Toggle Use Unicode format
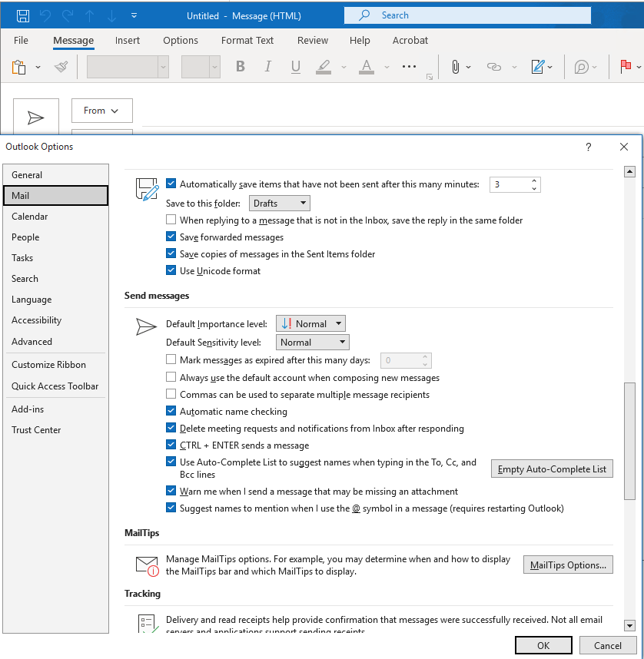The width and height of the screenshot is (644, 659). (171, 270)
